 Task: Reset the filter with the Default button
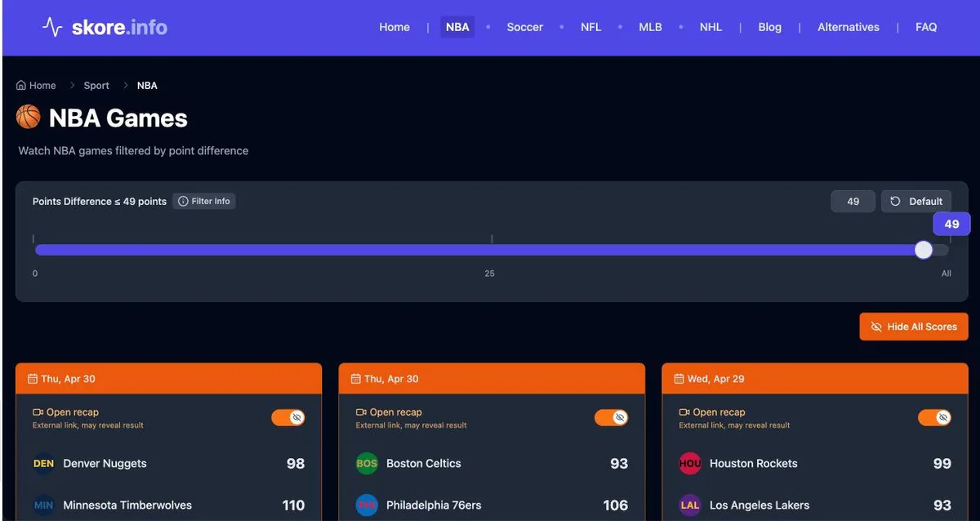point(916,201)
